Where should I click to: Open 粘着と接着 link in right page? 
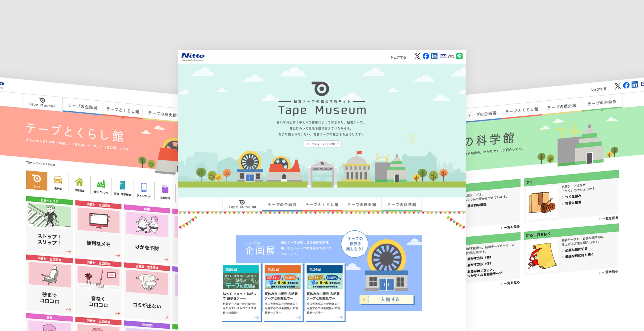click(x=573, y=202)
